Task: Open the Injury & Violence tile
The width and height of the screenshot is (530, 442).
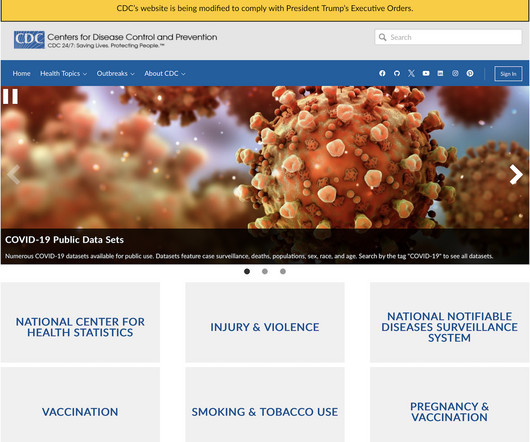Action: (x=265, y=323)
